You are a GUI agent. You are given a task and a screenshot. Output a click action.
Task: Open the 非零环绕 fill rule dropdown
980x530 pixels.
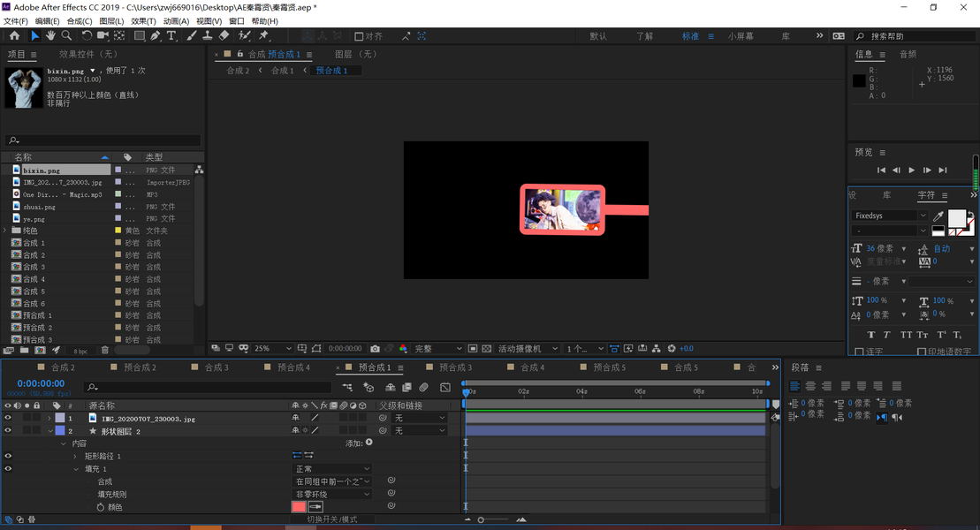point(332,495)
